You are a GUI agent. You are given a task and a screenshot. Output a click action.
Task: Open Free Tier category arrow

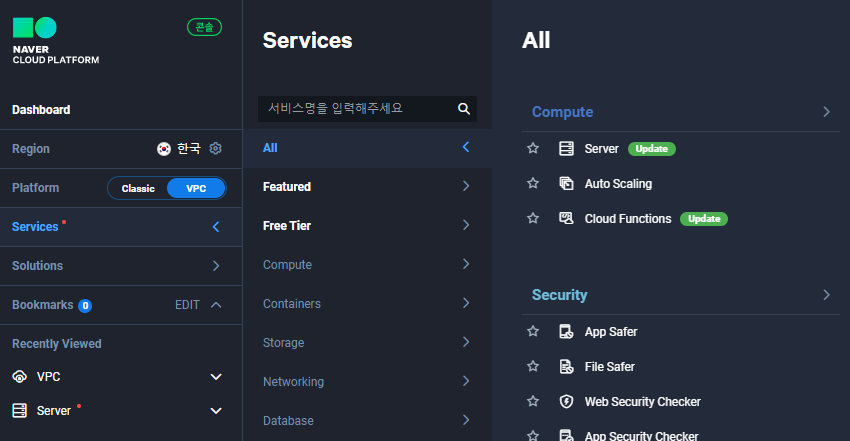pyautogui.click(x=466, y=225)
